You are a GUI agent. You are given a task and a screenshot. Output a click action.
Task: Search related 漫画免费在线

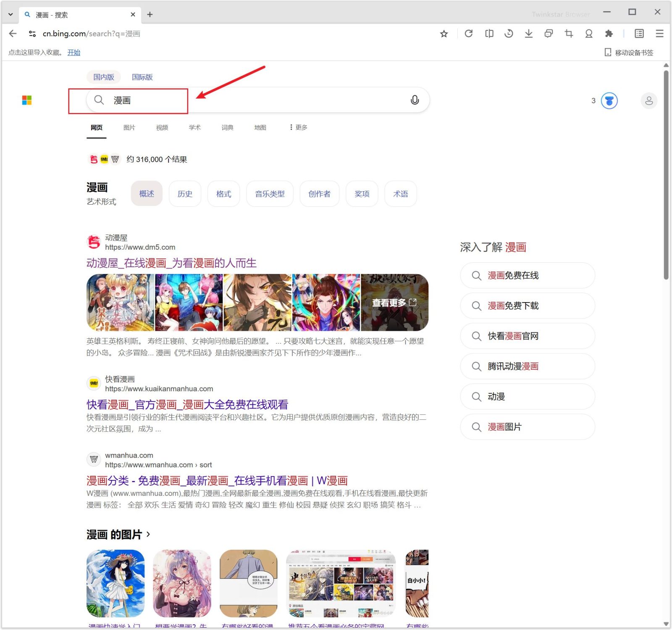click(528, 275)
